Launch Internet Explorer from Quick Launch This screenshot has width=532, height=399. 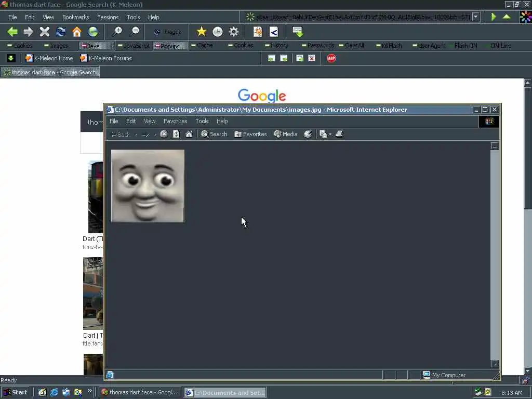pos(54,393)
